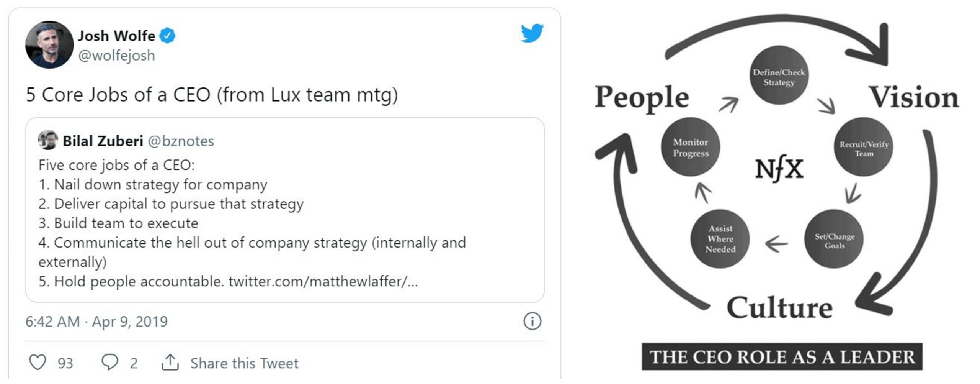Viewport: 980px width, 384px height.
Task: Click Josh Wolfe's blue verified badge
Action: pyautogui.click(x=167, y=36)
